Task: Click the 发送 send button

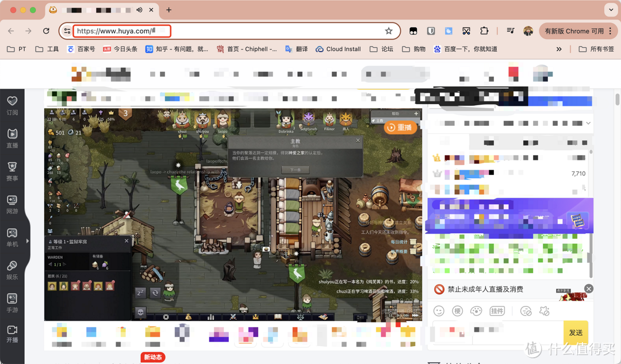Action: tap(576, 332)
